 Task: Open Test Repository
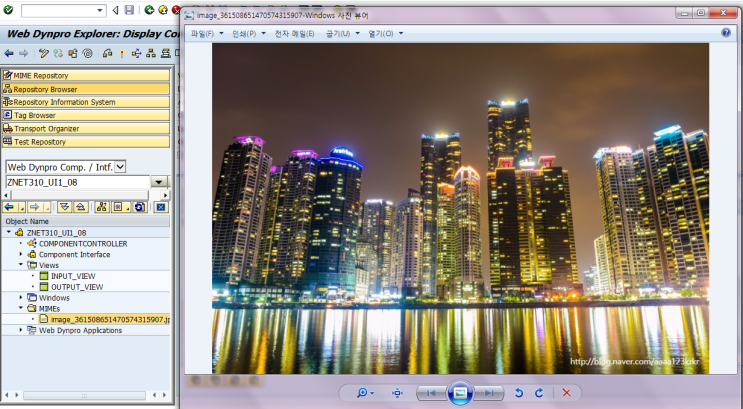86,142
